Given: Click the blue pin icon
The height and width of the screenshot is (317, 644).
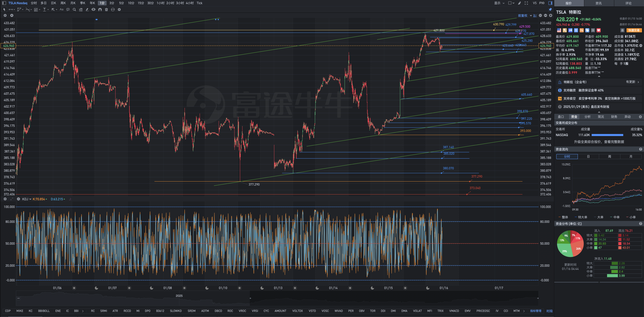Looking at the screenshot, I should coord(550,9).
